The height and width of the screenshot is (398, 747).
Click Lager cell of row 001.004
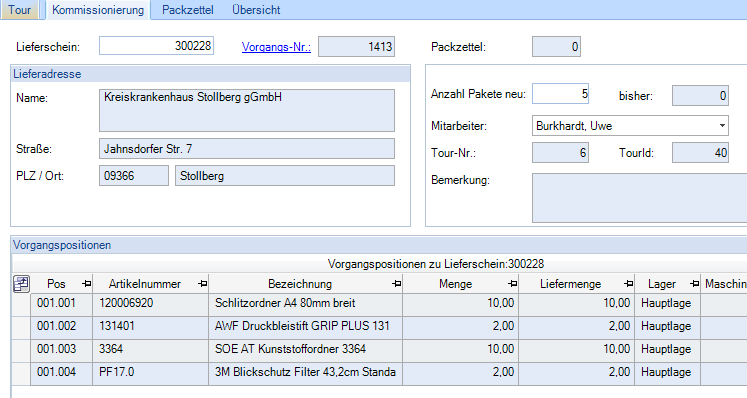coord(667,373)
